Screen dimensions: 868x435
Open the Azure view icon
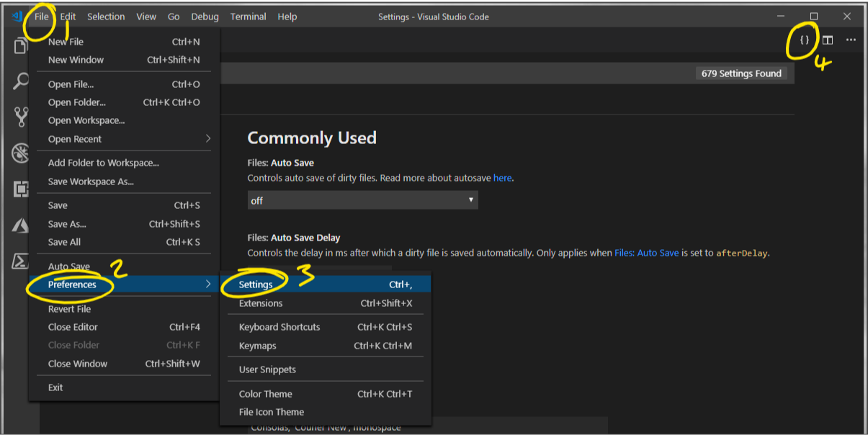click(x=20, y=225)
